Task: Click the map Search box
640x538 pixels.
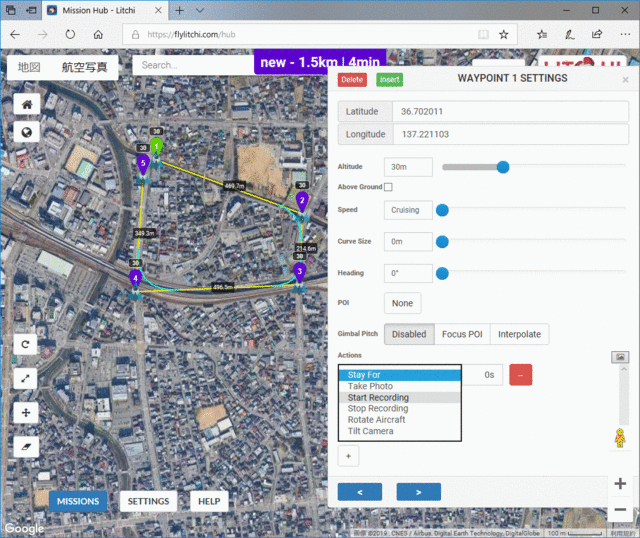Action: [193, 65]
